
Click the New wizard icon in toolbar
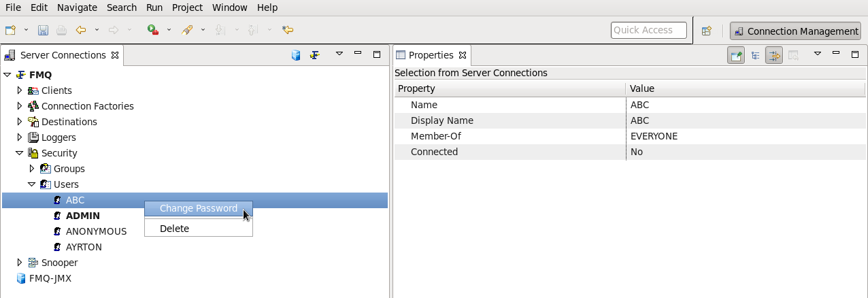[x=10, y=30]
